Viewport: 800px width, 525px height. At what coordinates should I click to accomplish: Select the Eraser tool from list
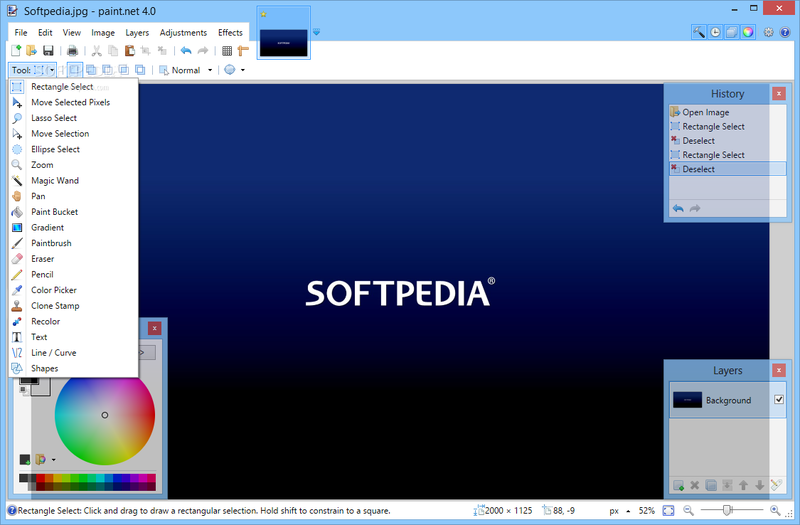click(x=43, y=259)
